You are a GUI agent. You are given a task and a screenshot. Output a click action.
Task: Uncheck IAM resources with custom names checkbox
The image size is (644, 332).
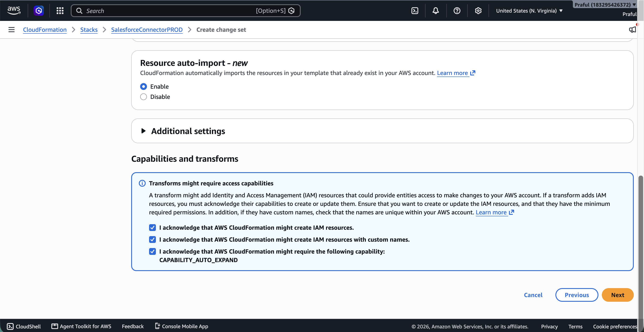[152, 240]
